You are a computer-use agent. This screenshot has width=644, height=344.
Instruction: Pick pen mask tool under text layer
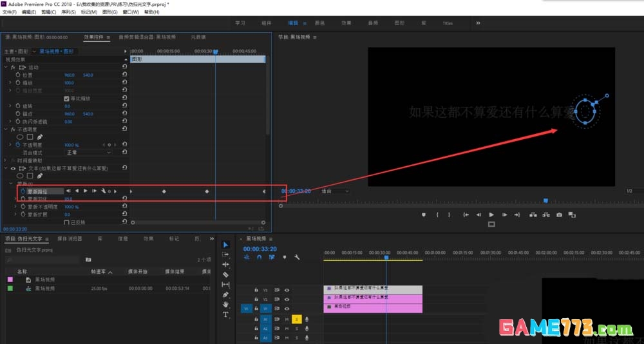click(40, 176)
